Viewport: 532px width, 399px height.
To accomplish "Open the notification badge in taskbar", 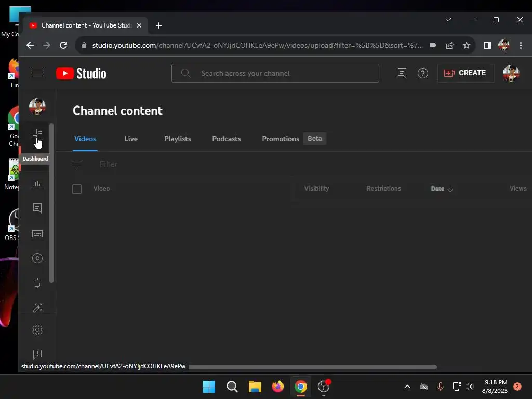I will 517,387.
